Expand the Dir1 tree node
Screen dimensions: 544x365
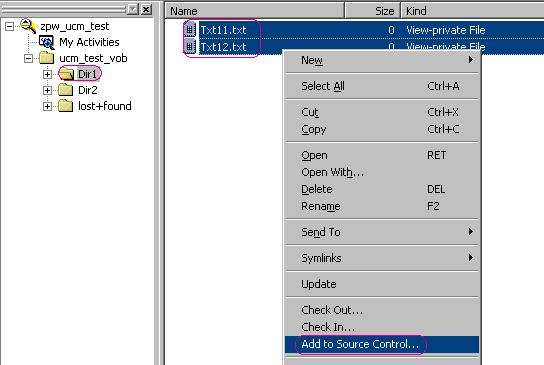click(x=47, y=74)
